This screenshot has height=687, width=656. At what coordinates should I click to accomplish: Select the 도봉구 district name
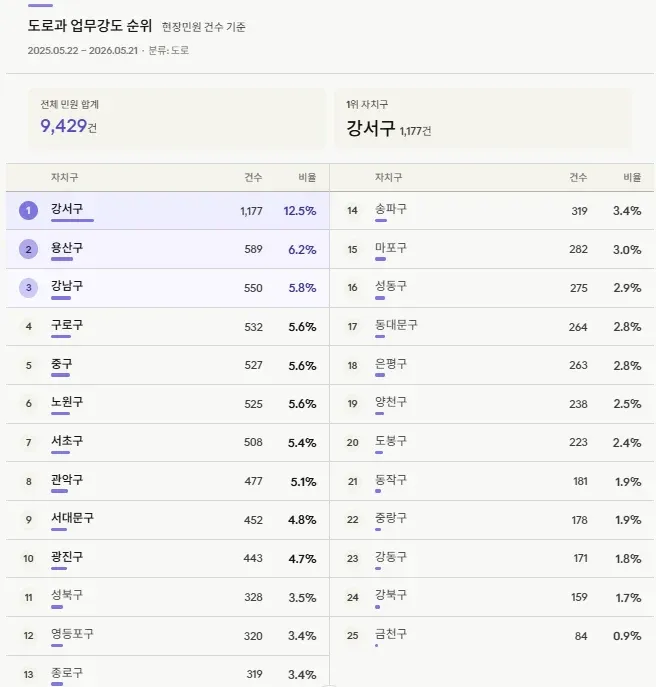coord(390,440)
